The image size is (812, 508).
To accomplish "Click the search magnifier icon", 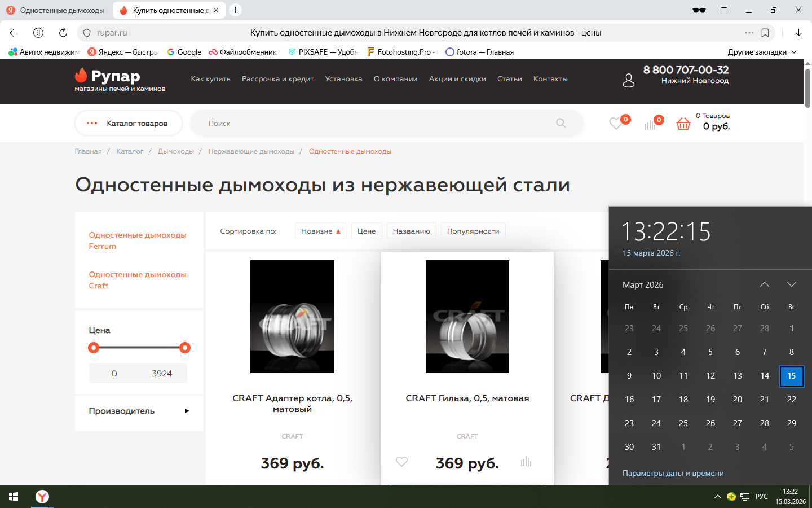I will click(561, 123).
